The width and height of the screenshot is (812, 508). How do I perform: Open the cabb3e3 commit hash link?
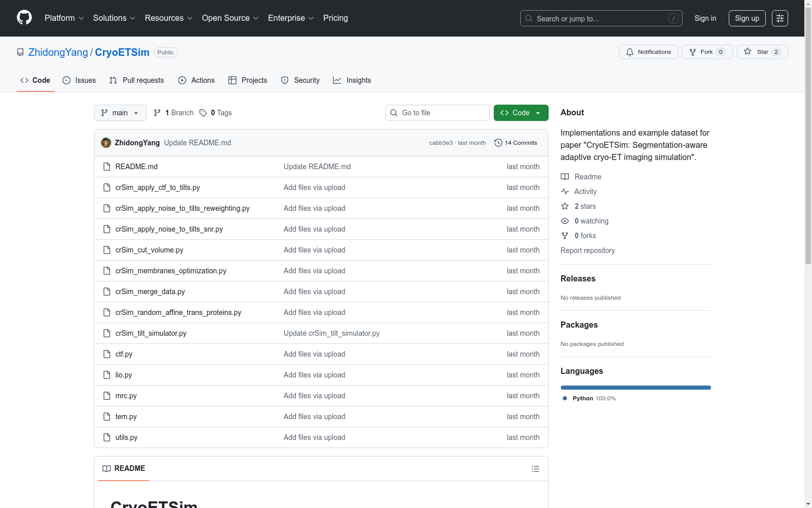tap(441, 143)
